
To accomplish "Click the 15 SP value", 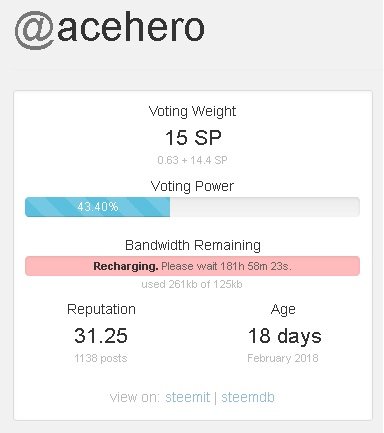I will tap(193, 137).
